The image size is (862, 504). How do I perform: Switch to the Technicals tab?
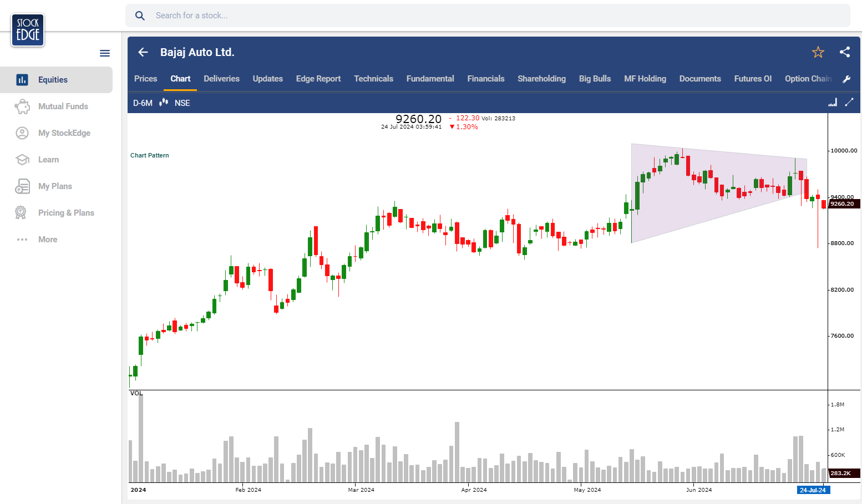373,79
